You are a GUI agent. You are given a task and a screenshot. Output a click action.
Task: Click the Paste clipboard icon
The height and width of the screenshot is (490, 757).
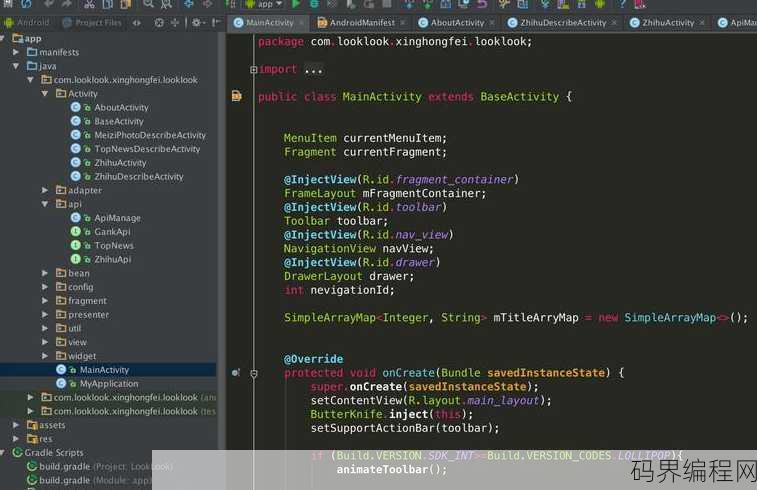point(125,4)
